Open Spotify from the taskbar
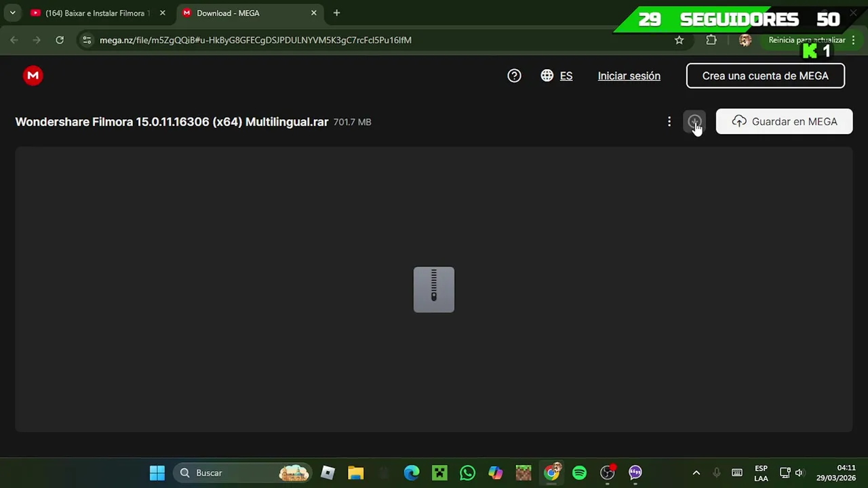This screenshot has height=488, width=868. click(x=579, y=472)
